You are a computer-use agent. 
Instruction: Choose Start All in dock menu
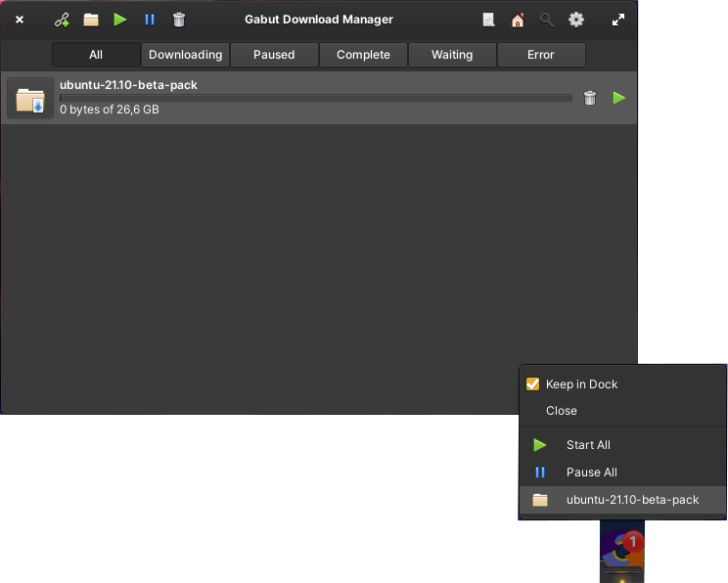[x=622, y=445]
